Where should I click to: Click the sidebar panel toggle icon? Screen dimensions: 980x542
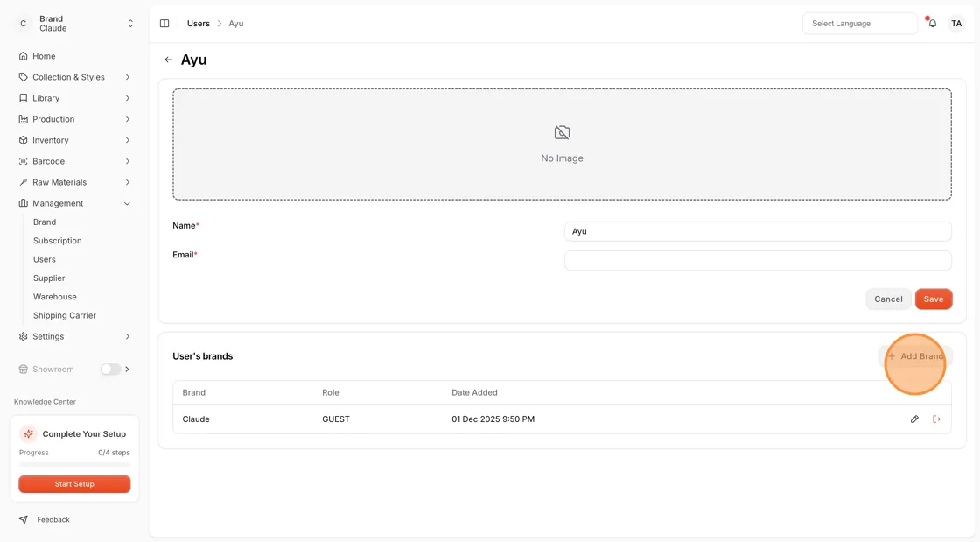[x=164, y=24]
